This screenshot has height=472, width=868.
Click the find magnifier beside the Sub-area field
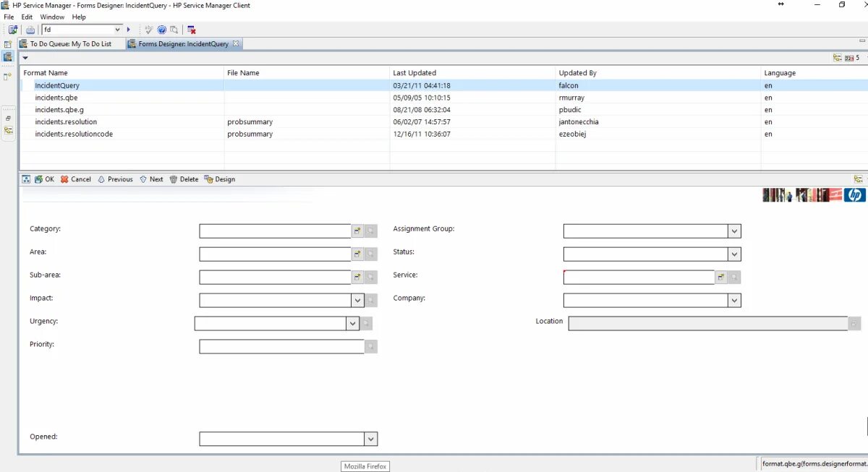pos(371,278)
